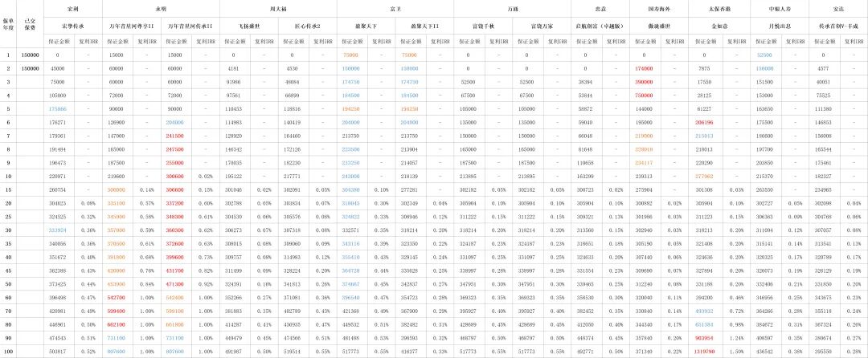Select the 万通 header cell

click(513, 8)
